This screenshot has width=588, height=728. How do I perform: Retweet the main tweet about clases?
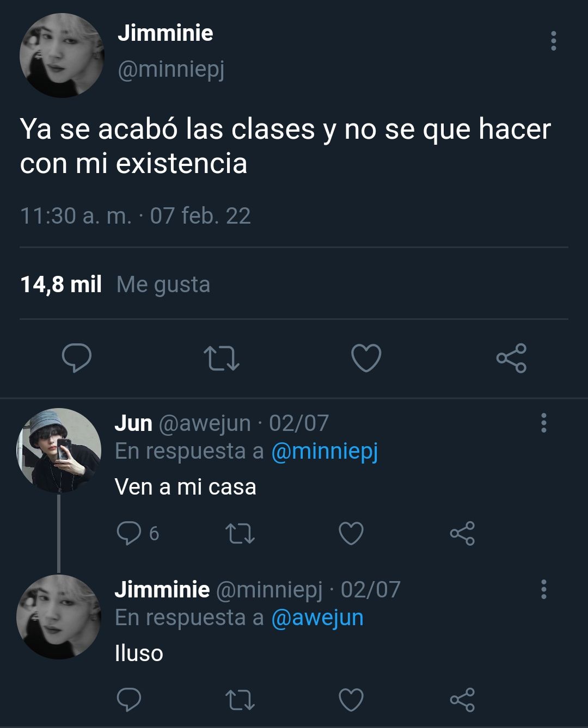click(222, 359)
